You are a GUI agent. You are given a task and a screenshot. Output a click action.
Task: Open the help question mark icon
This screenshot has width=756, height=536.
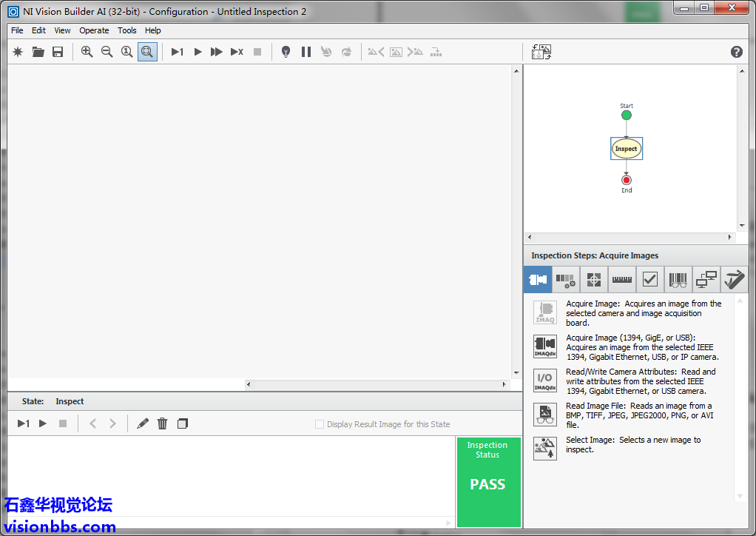[736, 52]
